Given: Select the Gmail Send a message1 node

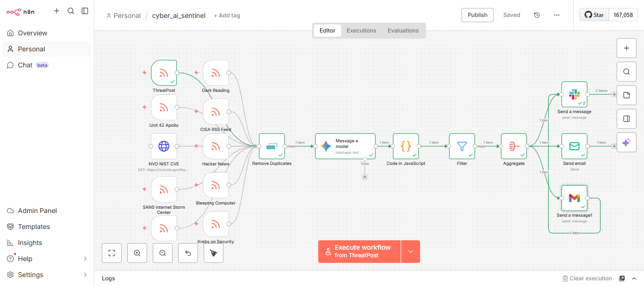Looking at the screenshot, I should [x=574, y=198].
